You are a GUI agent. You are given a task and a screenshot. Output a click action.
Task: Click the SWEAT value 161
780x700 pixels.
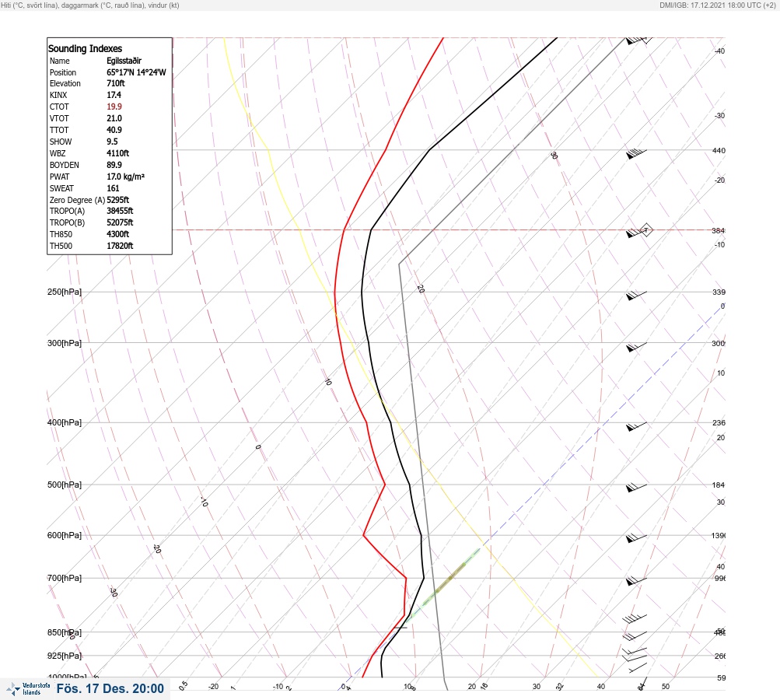[x=113, y=188]
